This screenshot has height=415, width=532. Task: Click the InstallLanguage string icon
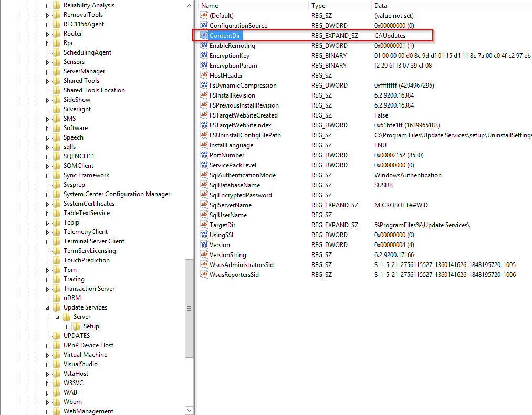pyautogui.click(x=204, y=145)
